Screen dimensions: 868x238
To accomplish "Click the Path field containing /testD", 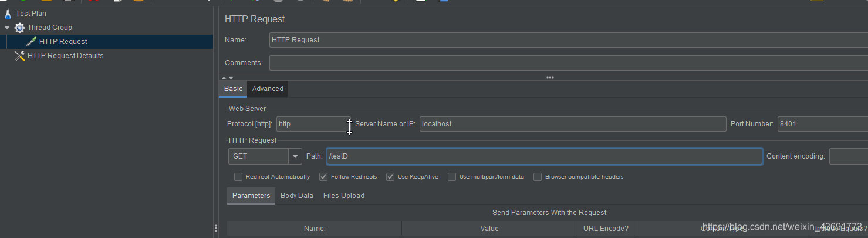I will (544, 156).
